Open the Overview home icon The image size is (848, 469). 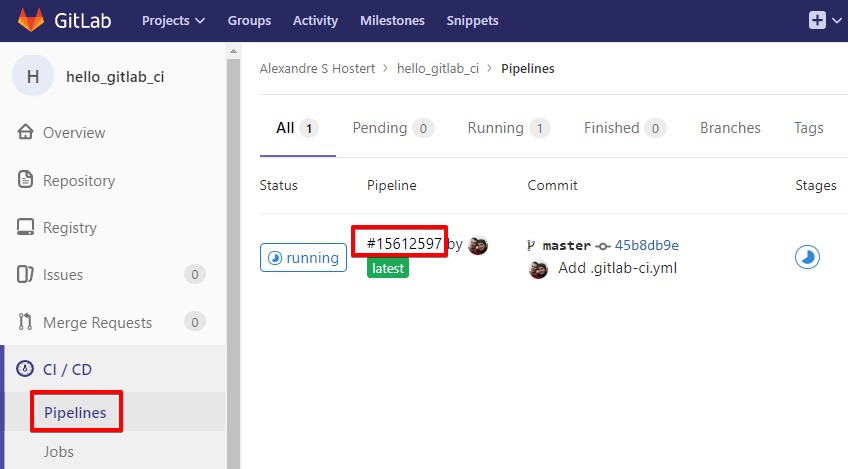point(27,133)
